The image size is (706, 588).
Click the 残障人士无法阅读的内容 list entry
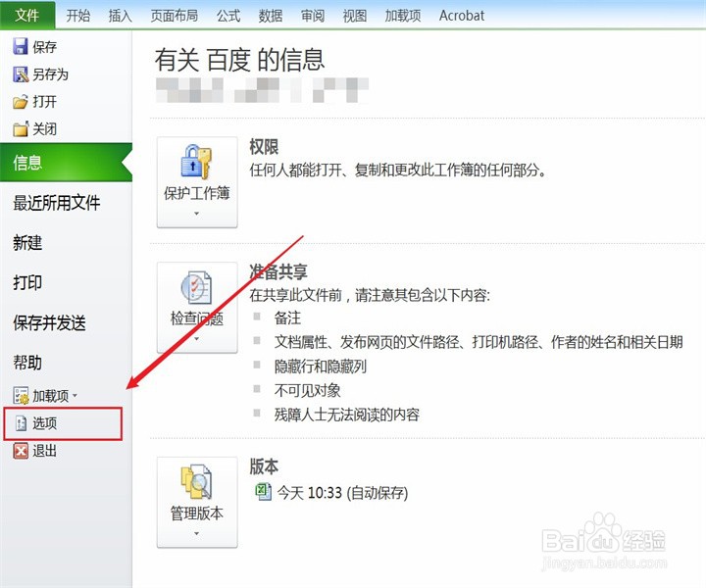347,414
